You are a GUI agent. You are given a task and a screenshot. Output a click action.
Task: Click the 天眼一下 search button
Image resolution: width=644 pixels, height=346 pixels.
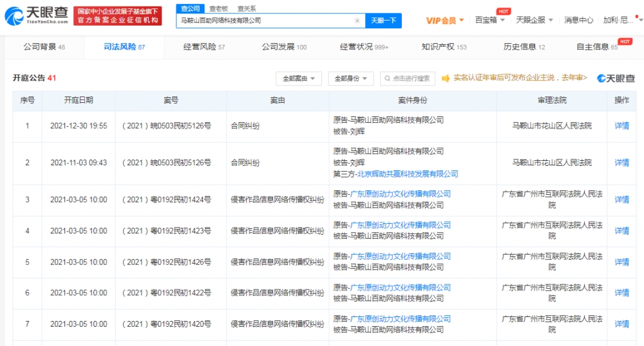click(383, 21)
